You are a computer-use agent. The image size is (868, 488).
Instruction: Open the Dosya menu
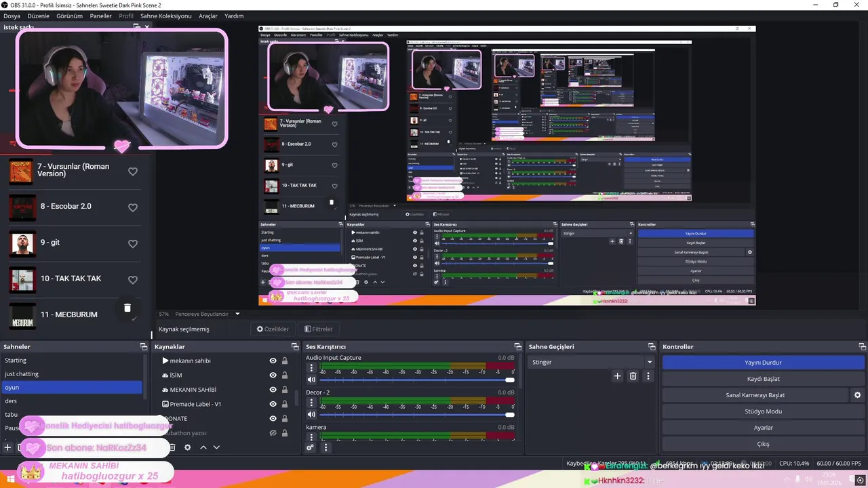click(12, 16)
